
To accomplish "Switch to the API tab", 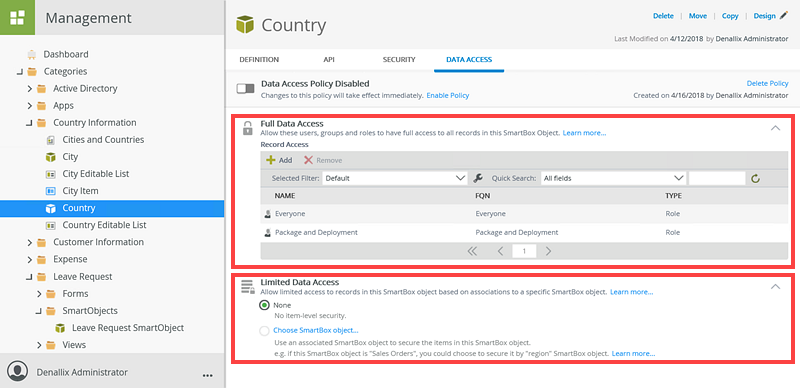I will click(x=329, y=60).
